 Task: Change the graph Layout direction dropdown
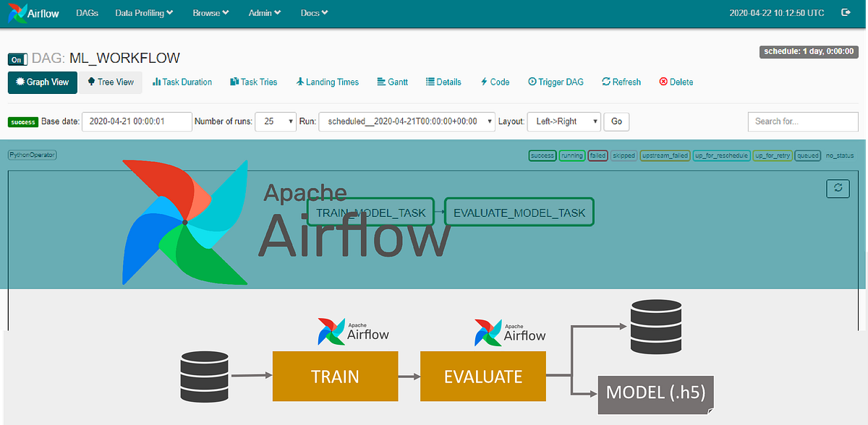click(x=563, y=121)
